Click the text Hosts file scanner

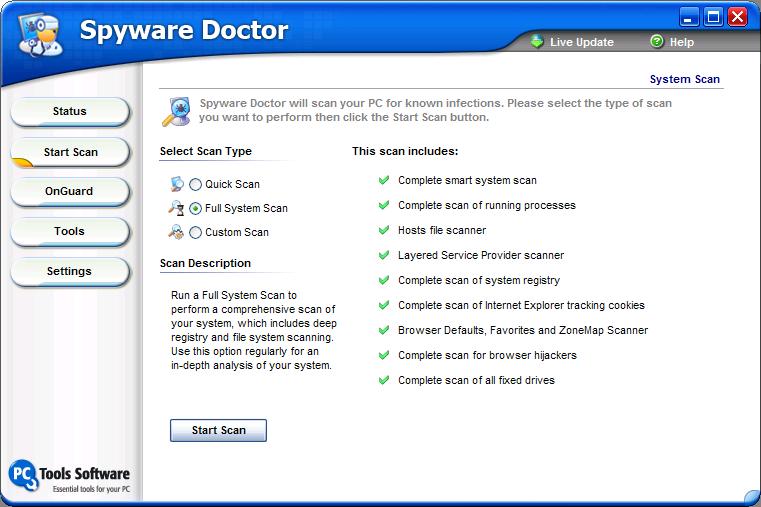click(x=442, y=230)
